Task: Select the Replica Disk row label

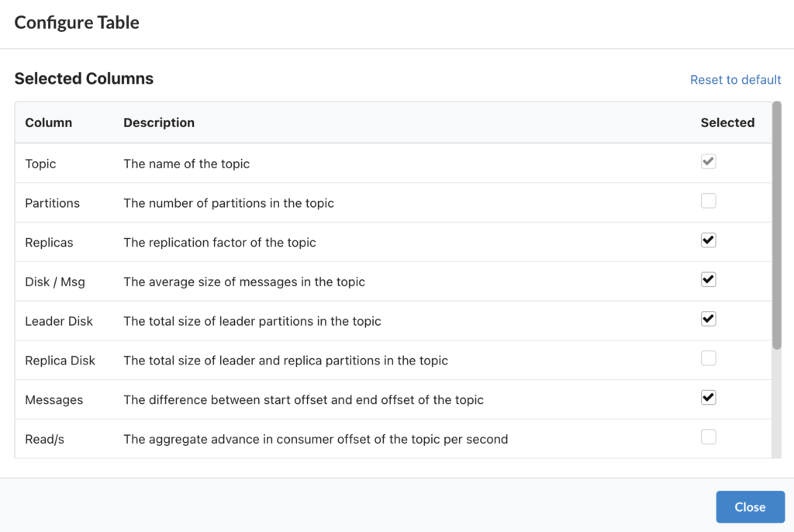Action: [x=60, y=361]
